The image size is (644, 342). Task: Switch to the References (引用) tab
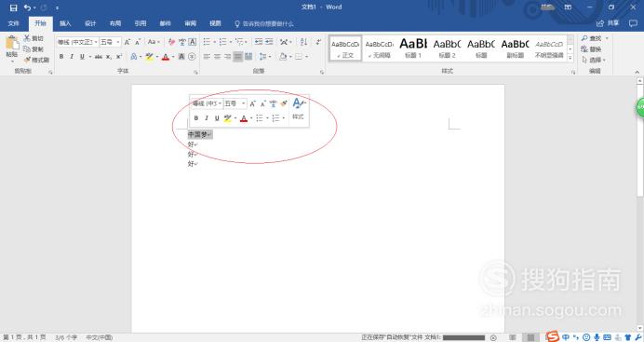click(x=141, y=23)
